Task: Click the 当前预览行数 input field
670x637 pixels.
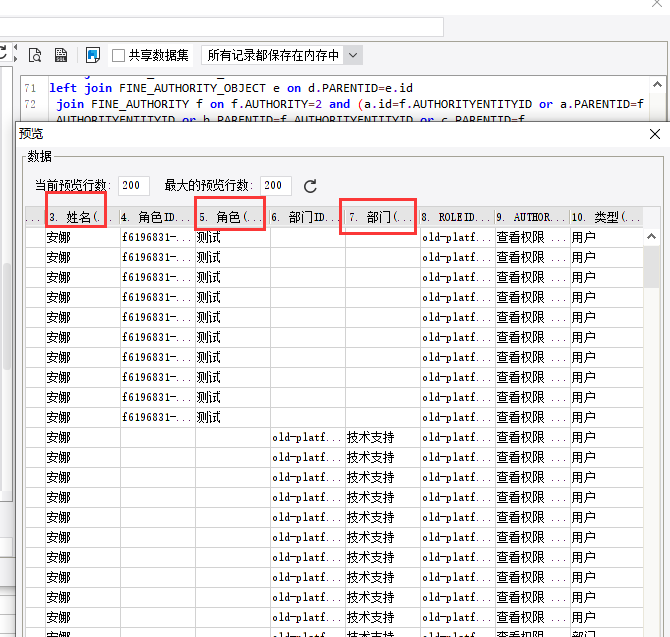Action: pyautogui.click(x=134, y=185)
